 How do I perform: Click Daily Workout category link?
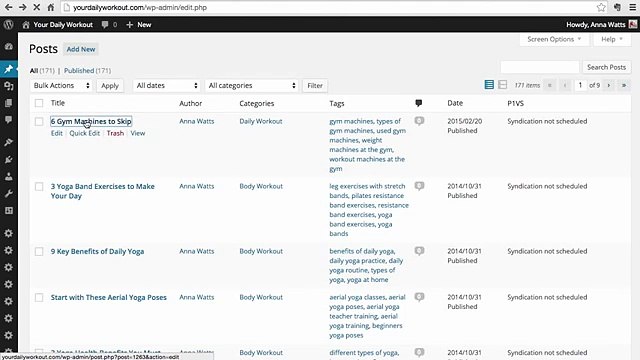pos(261,121)
